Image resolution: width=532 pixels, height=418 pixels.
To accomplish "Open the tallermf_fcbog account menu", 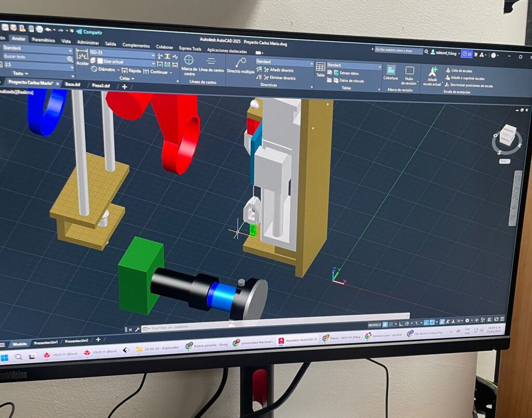I will (445, 53).
